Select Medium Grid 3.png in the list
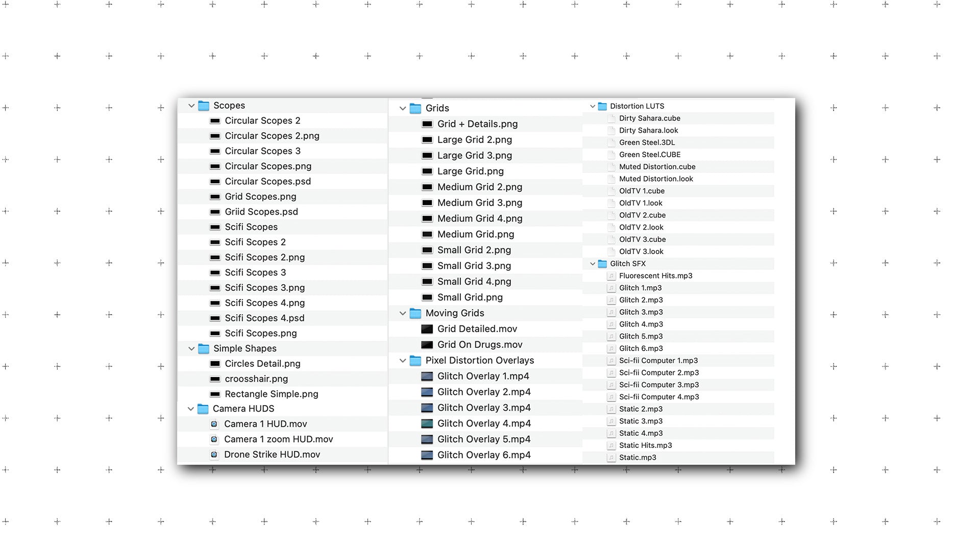Viewport: 980px width, 551px height. pos(479,203)
